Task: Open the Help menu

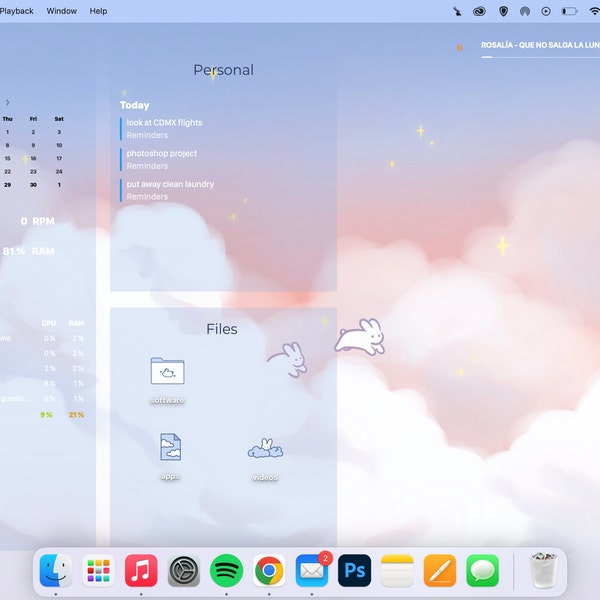Action: (98, 11)
